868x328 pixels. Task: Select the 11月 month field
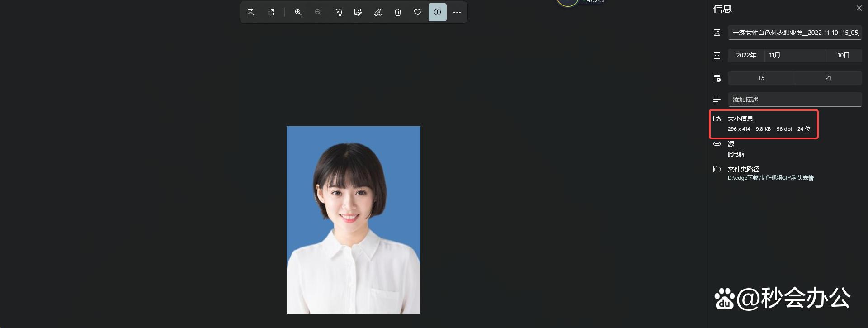click(795, 55)
